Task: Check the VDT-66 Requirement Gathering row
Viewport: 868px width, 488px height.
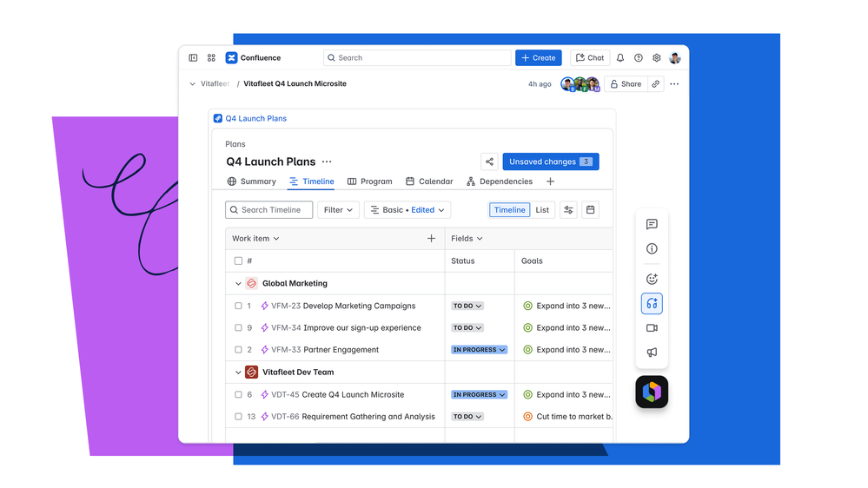Action: coord(238,417)
